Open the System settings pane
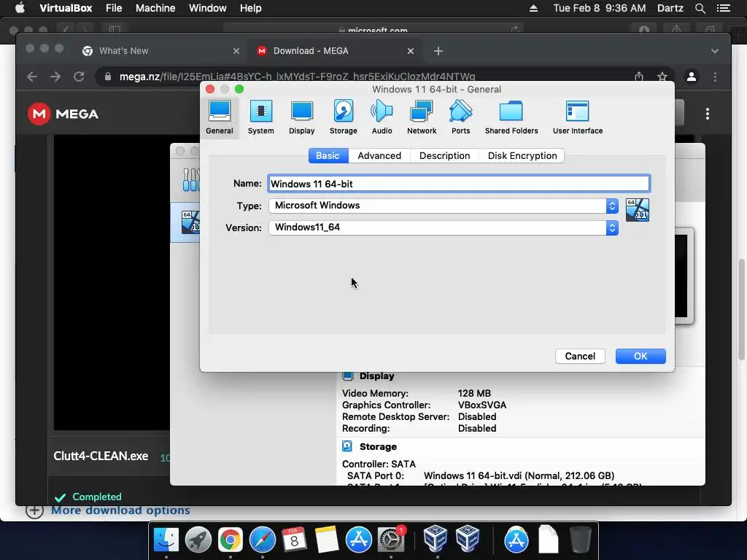Screen dimensions: 747x560 260,117
